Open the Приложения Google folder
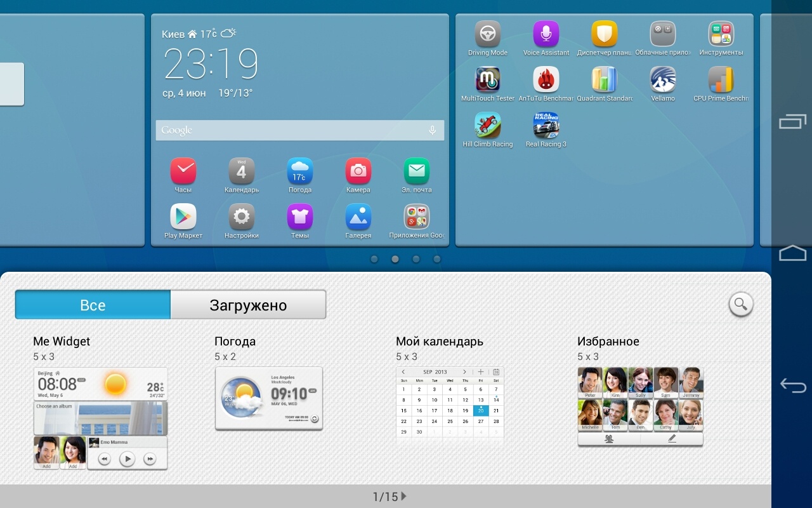This screenshot has width=812, height=508. click(x=417, y=217)
